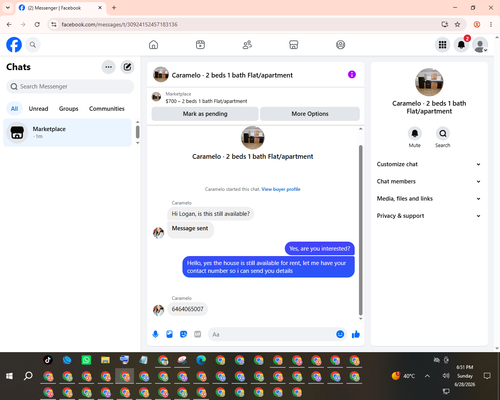
Task: Open a new browser tab
Action: (x=114, y=8)
